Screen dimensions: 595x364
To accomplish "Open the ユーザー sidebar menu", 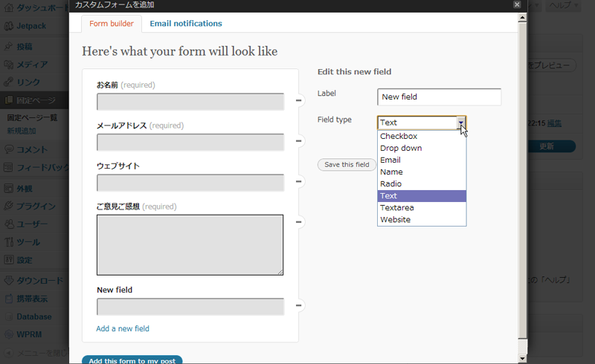I will (x=32, y=224).
